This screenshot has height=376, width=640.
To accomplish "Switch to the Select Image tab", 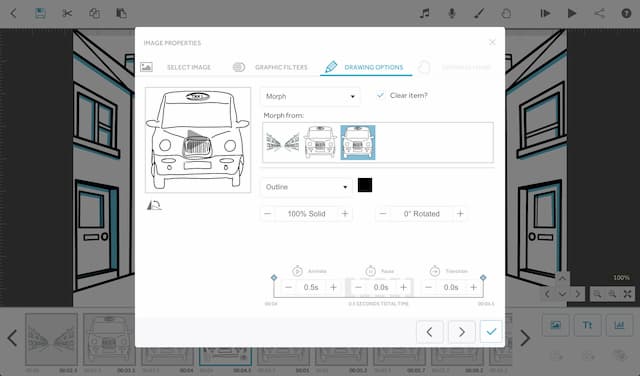I will (189, 67).
